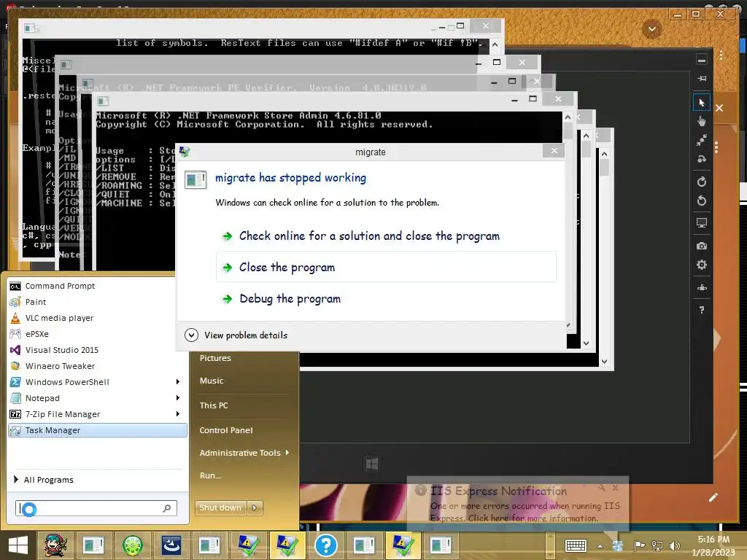Image resolution: width=747 pixels, height=560 pixels.
Task: Click the IIS Express Notification balloon
Action: [518, 503]
